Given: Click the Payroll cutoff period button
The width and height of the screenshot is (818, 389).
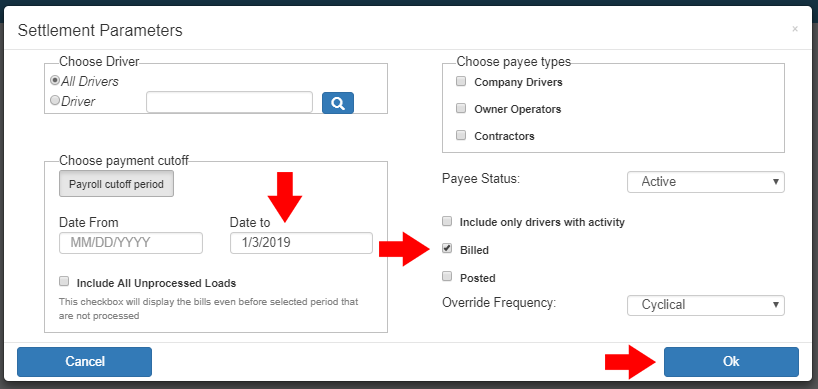Looking at the screenshot, I should coord(116,184).
